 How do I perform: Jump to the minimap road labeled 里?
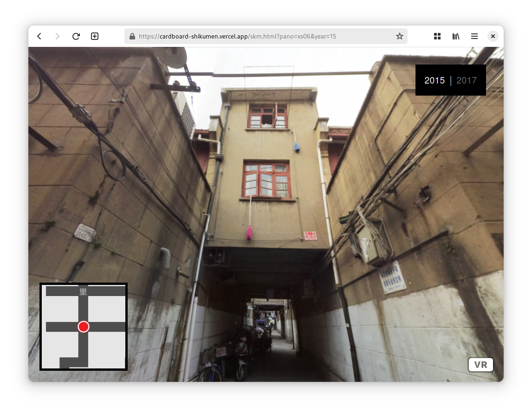click(84, 291)
